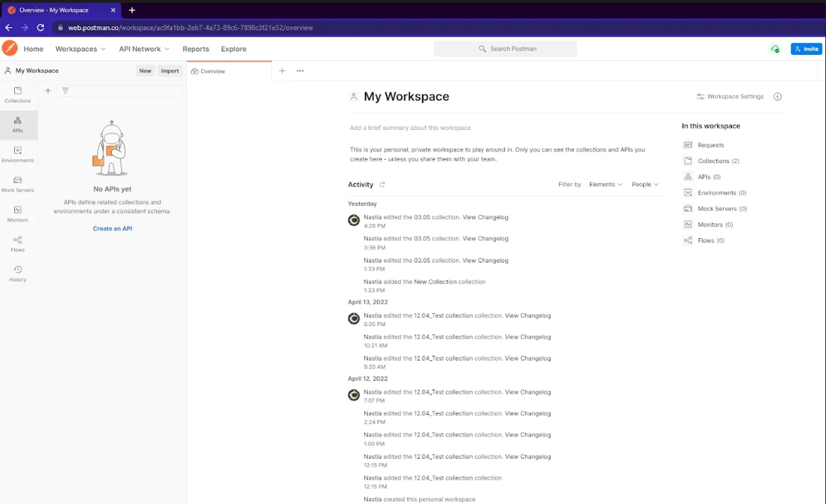The width and height of the screenshot is (826, 504).
Task: Open a new browser tab
Action: click(132, 10)
